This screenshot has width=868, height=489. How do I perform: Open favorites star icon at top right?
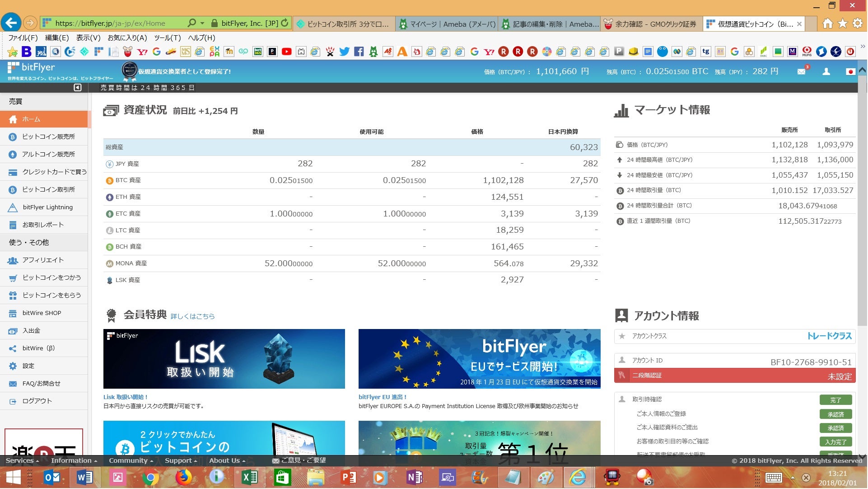(x=842, y=24)
